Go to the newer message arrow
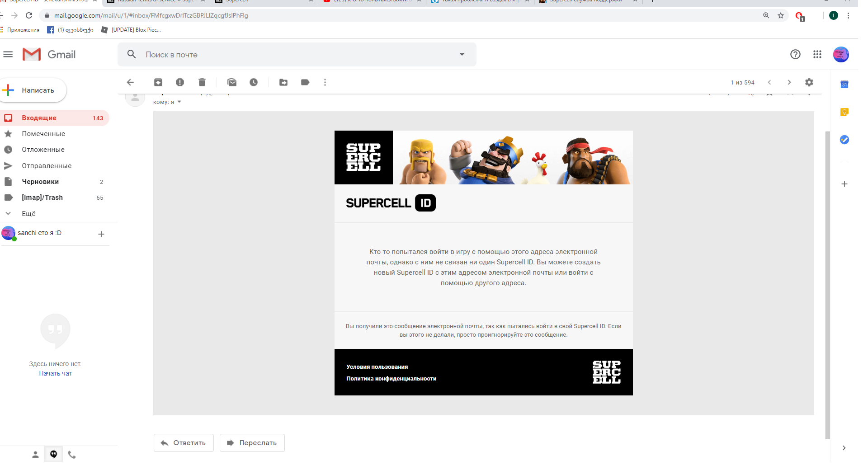Image resolution: width=868 pixels, height=470 pixels. coord(769,82)
